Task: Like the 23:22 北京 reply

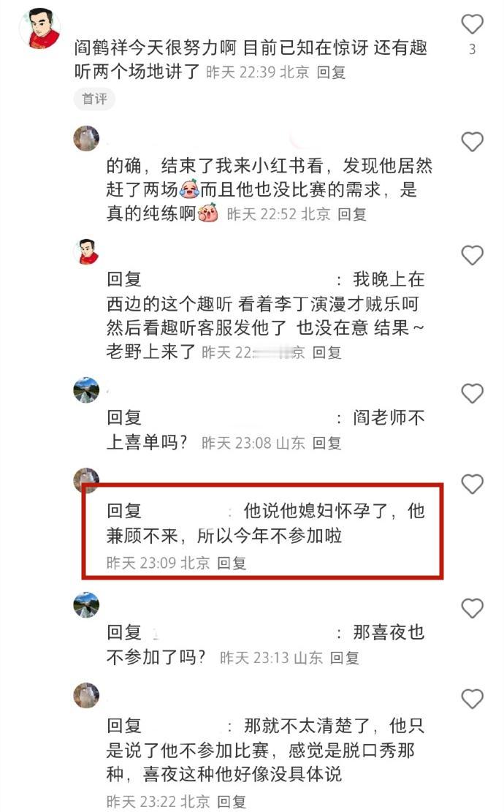Action: (472, 699)
